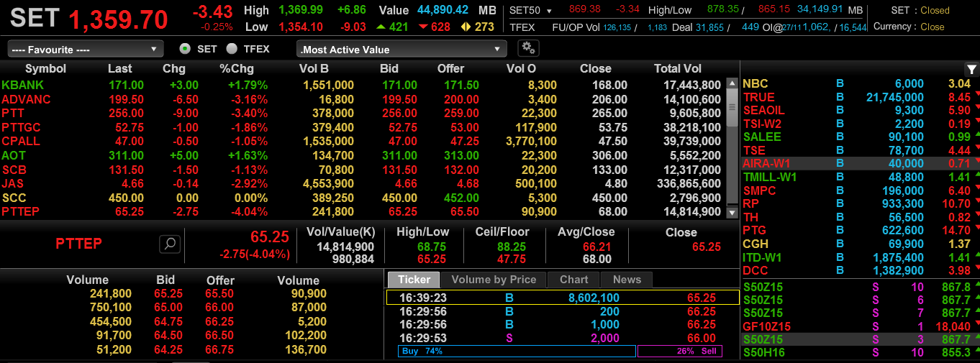Click the highlighted AIRA-W1 ticker row
This screenshot has height=363, width=980.
tap(860, 163)
